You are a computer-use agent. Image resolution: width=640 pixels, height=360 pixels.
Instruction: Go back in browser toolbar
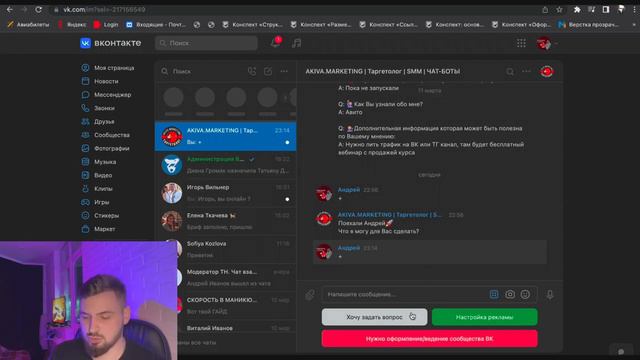[10, 9]
